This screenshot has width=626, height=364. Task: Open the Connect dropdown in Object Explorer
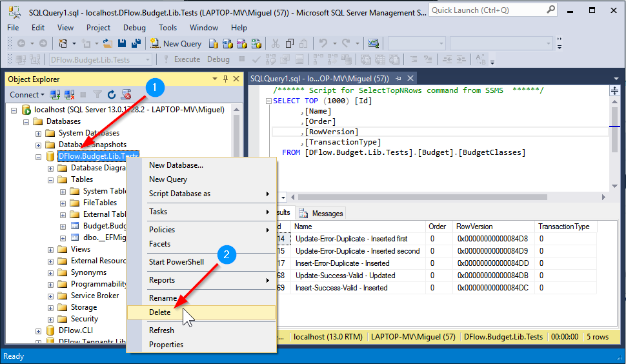26,95
